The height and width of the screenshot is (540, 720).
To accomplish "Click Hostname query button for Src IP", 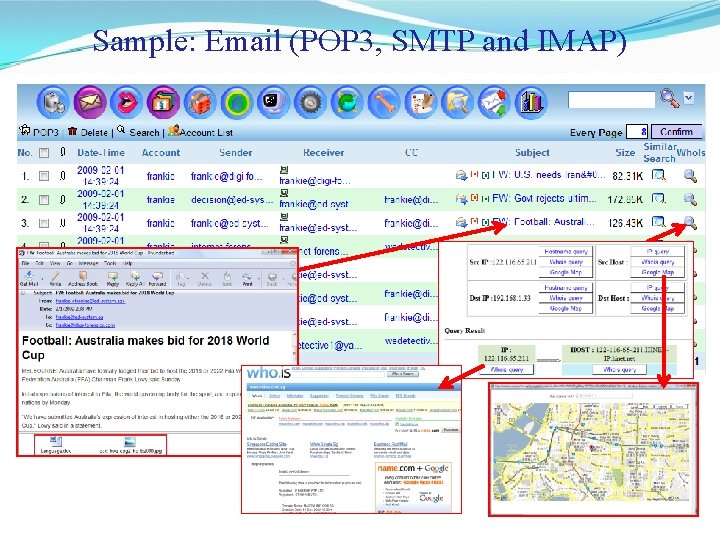I will click(x=566, y=251).
